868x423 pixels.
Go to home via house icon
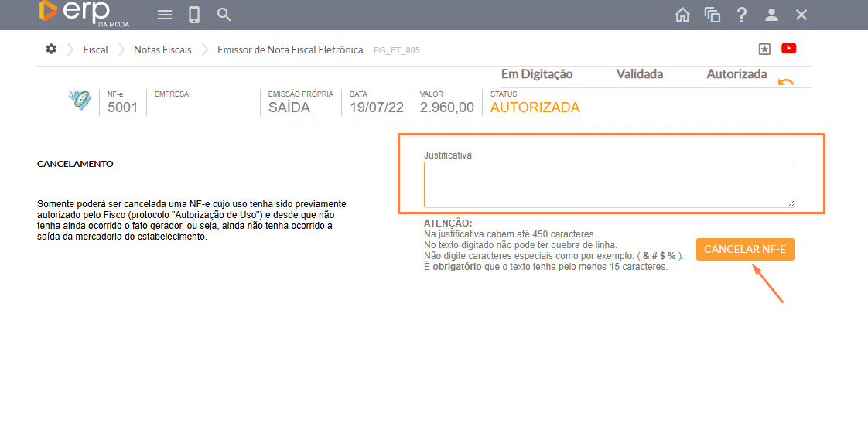coord(682,15)
